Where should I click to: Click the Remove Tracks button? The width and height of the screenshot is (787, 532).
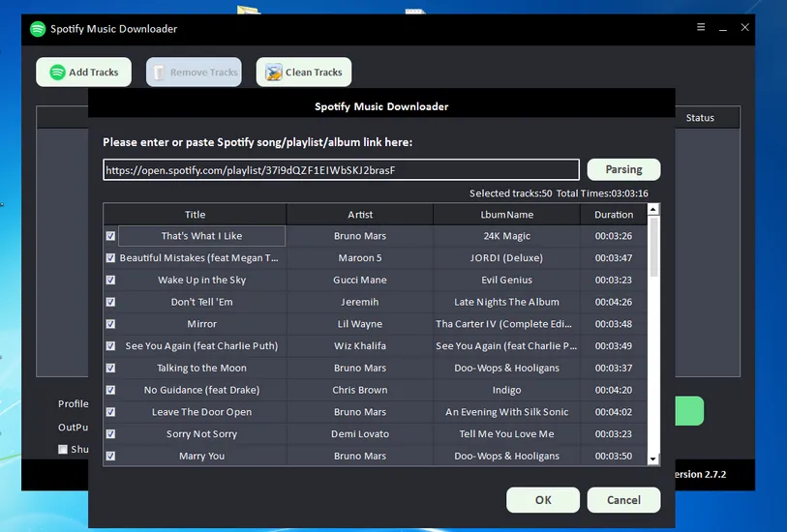coord(194,73)
